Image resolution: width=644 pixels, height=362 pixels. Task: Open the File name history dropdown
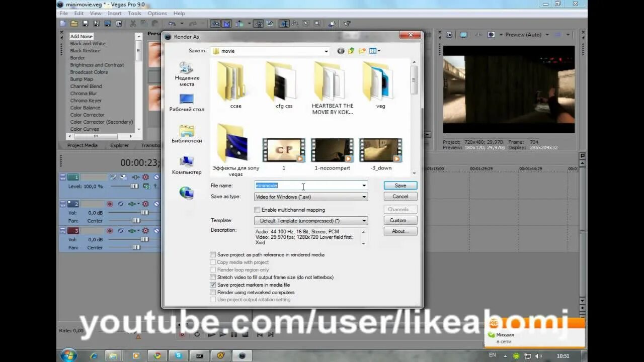pos(364,186)
